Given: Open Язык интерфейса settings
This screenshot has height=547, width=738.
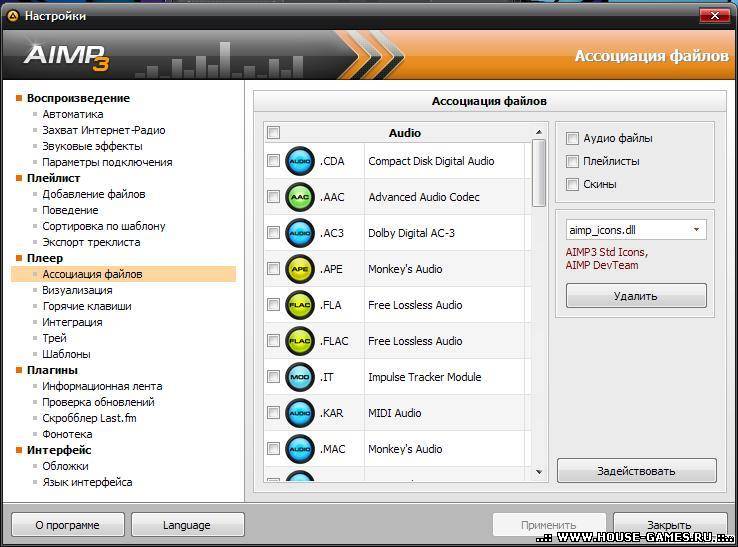Looking at the screenshot, I should [87, 482].
